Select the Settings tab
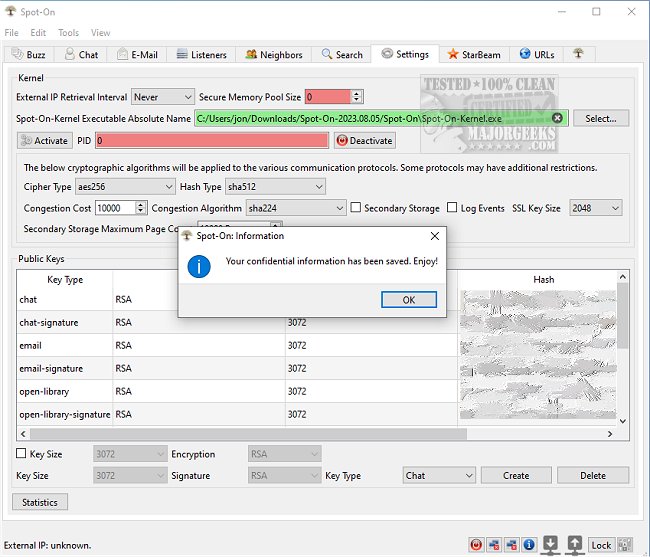Viewport: 650px width, 557px height. (405, 54)
